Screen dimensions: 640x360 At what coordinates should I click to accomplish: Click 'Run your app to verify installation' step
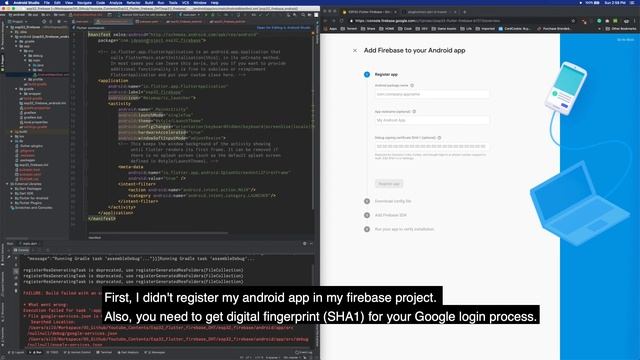[x=404, y=229]
